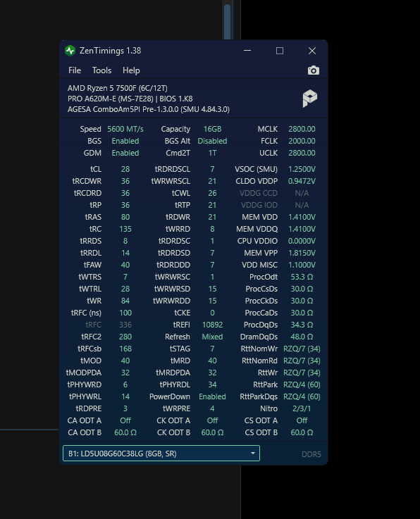
Task: Click the MCLK value 2800.00
Action: coord(302,129)
